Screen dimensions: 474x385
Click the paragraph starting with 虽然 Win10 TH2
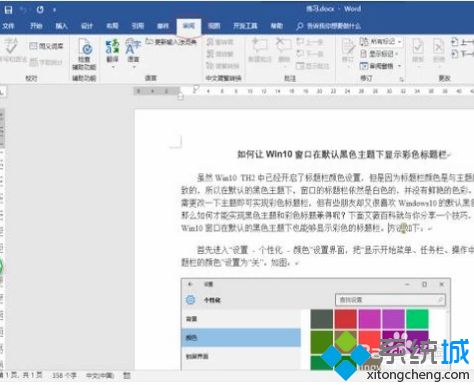327,203
